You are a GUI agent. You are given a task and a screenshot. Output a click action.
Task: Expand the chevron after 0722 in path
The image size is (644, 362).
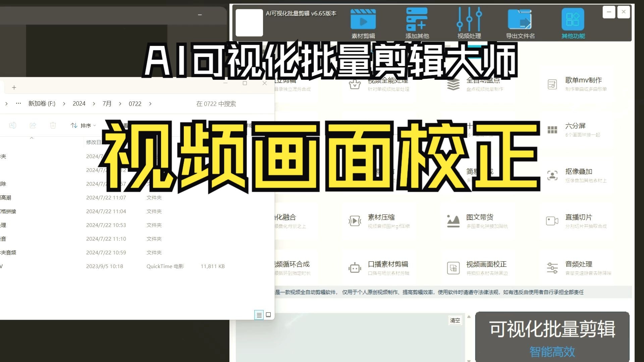click(x=150, y=104)
